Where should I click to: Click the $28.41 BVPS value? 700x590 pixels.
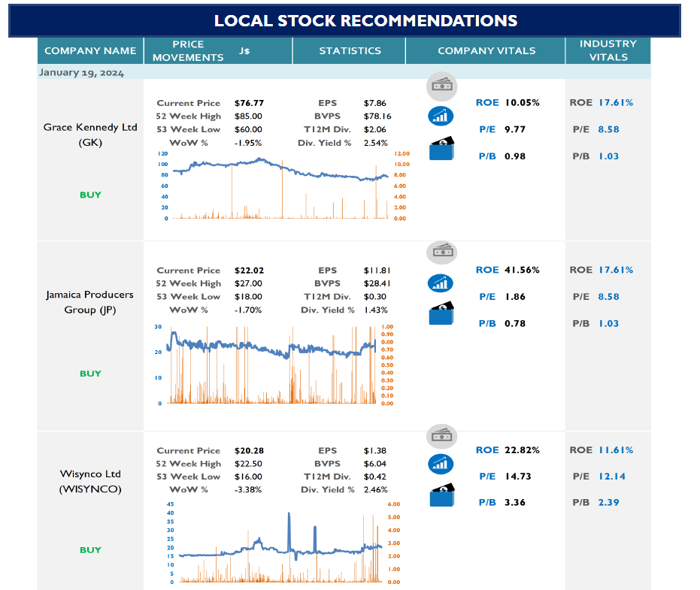377,283
